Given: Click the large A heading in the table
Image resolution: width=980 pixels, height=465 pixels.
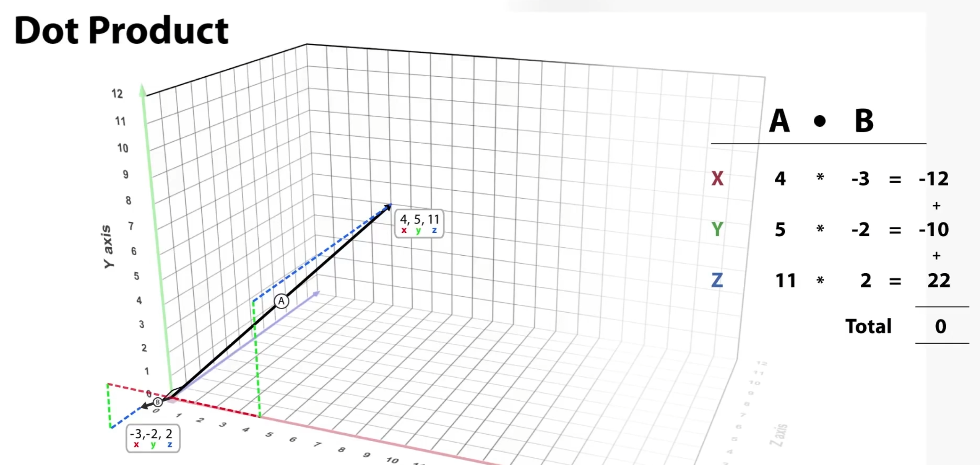Looking at the screenshot, I should pos(779,120).
